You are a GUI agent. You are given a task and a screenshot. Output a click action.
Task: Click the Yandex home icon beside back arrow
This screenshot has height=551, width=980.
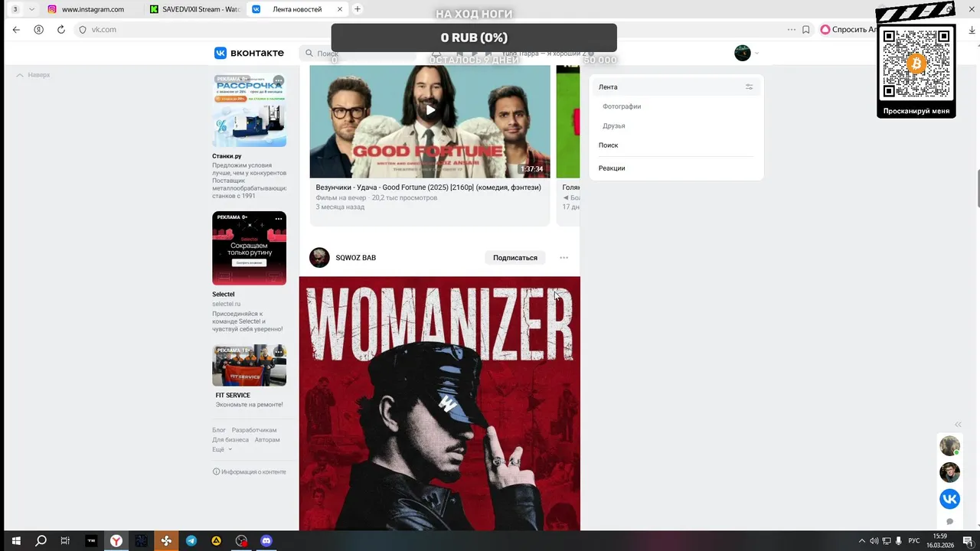39,30
